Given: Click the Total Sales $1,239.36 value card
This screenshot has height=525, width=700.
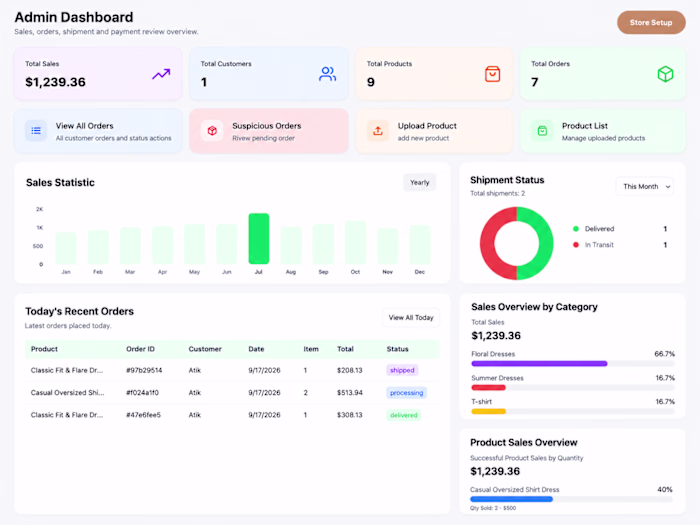Looking at the screenshot, I should pyautogui.click(x=98, y=74).
